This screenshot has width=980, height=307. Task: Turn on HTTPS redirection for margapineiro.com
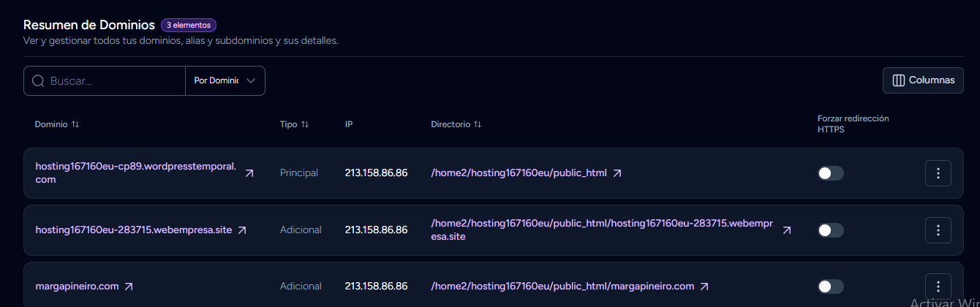click(x=830, y=287)
